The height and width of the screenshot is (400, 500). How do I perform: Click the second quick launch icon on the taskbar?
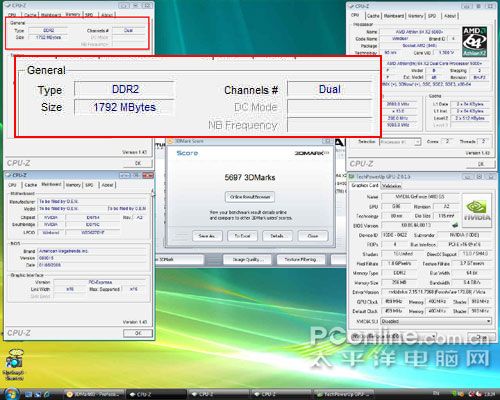38,394
